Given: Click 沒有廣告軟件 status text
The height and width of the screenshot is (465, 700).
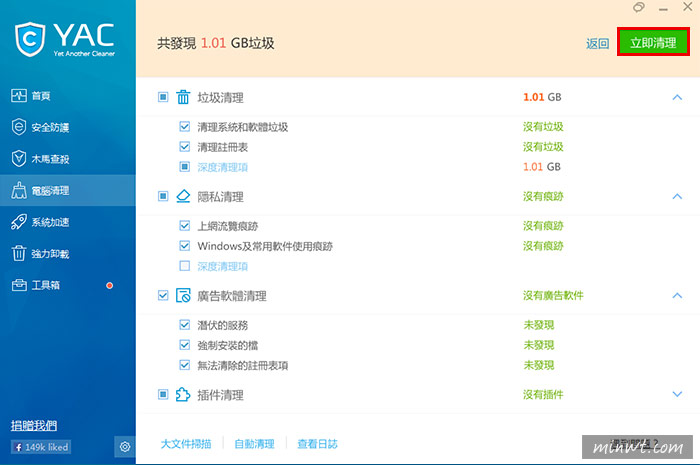Looking at the screenshot, I should coord(553,295).
